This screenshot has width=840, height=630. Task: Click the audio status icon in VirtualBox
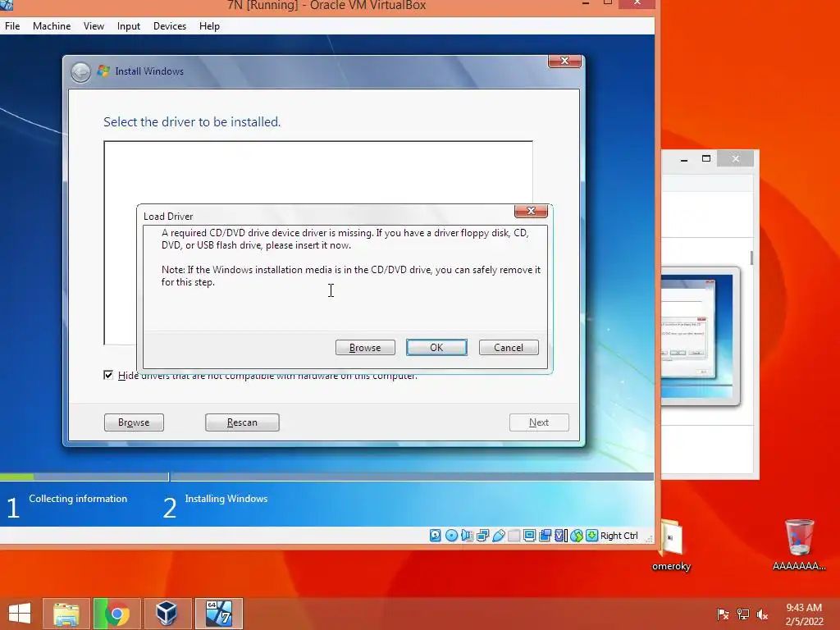[x=467, y=535]
